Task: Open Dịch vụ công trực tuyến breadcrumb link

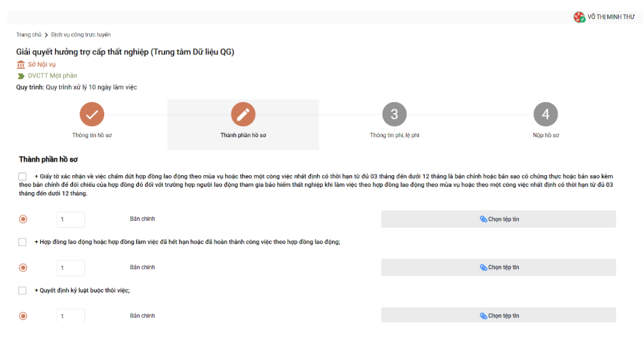Action: [x=81, y=35]
